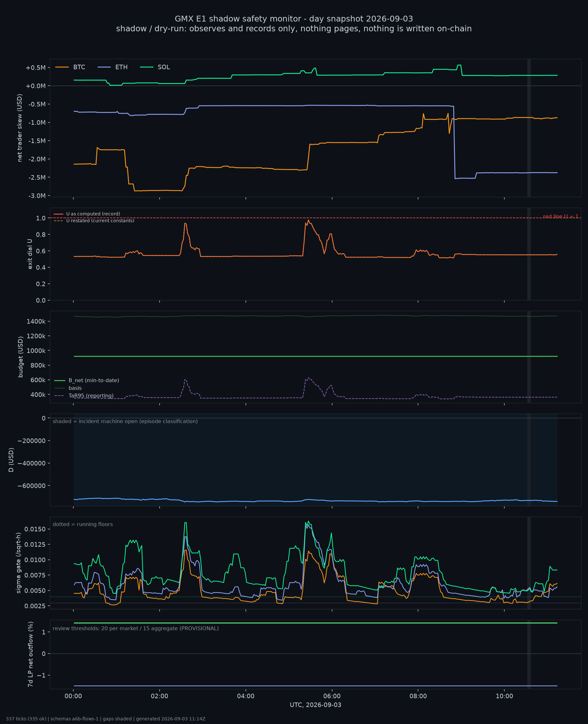Click the 'net trader skew (USD)' axis label

click(x=20, y=128)
